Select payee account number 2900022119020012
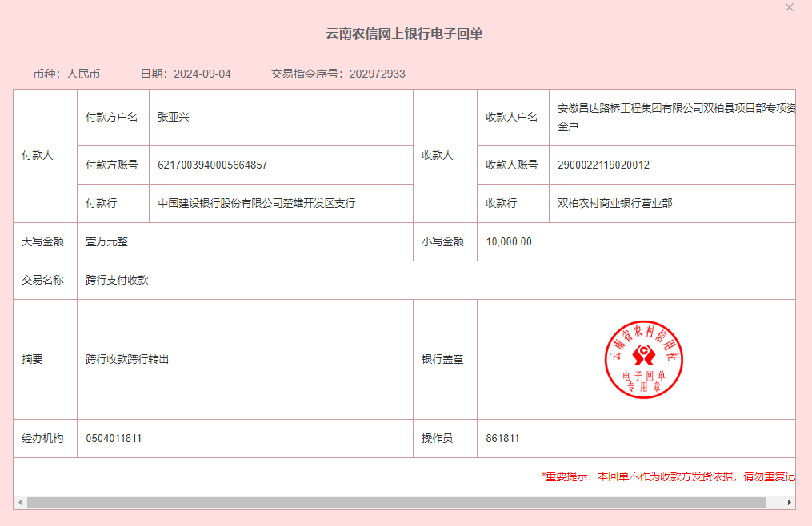This screenshot has height=526, width=812. (603, 165)
